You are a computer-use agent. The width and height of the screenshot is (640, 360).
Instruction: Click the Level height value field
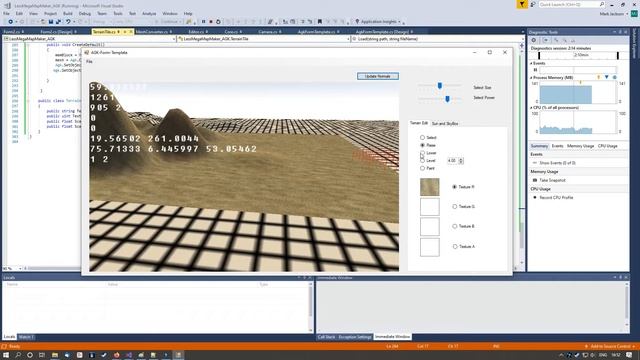[453, 161]
